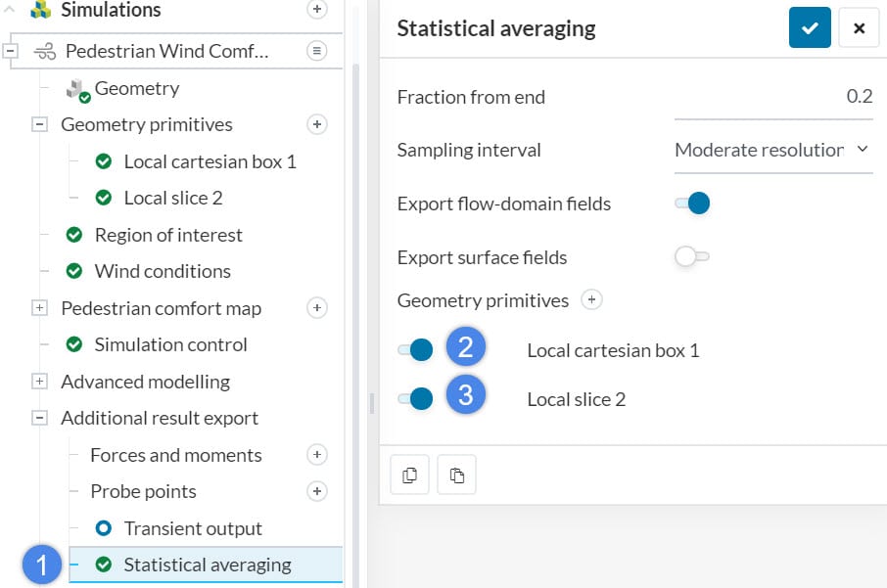Turn off the Local cartesian box 1 toggle
The height and width of the screenshot is (588, 887).
point(414,347)
